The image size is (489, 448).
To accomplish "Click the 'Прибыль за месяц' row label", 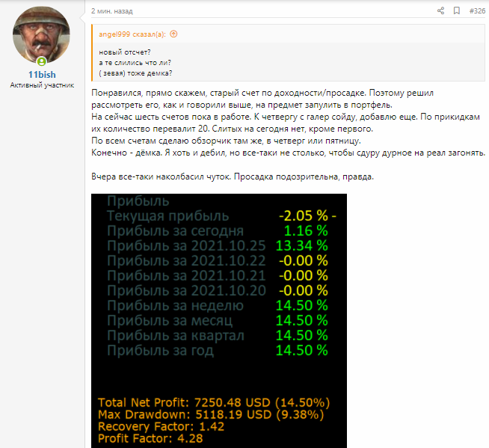I will point(170,321).
